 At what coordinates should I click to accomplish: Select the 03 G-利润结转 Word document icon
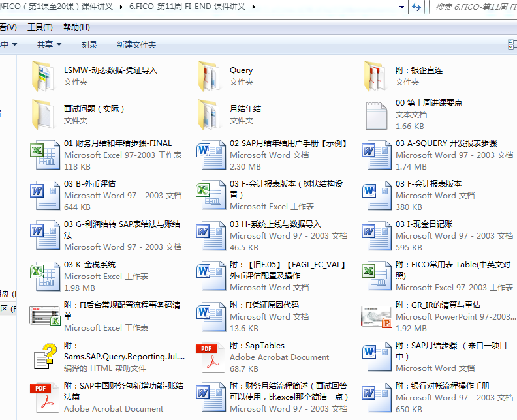(45, 235)
